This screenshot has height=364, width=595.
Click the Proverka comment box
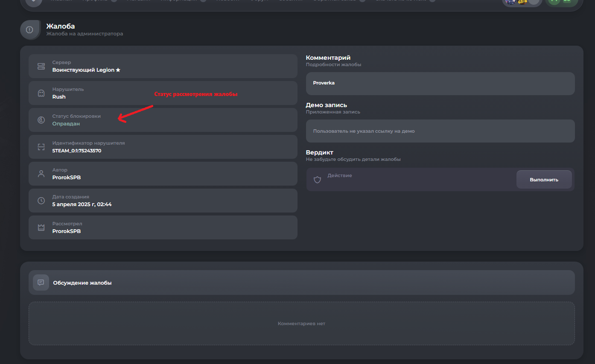coord(440,83)
